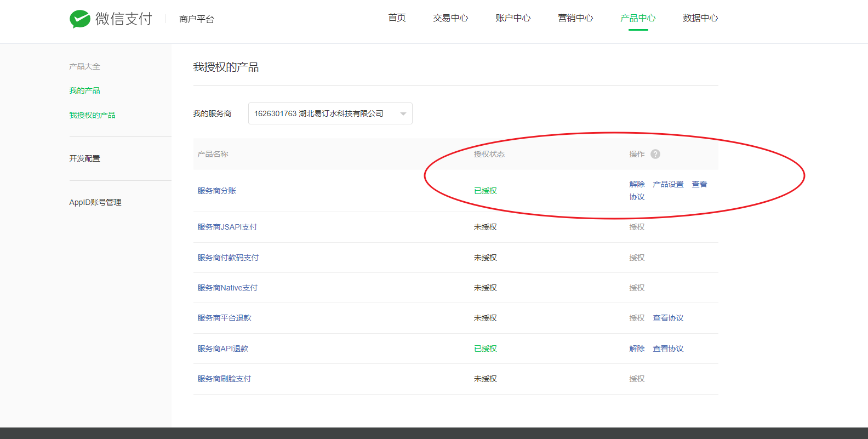
Task: Open the 服务商付款码支付 product link
Action: (x=228, y=258)
